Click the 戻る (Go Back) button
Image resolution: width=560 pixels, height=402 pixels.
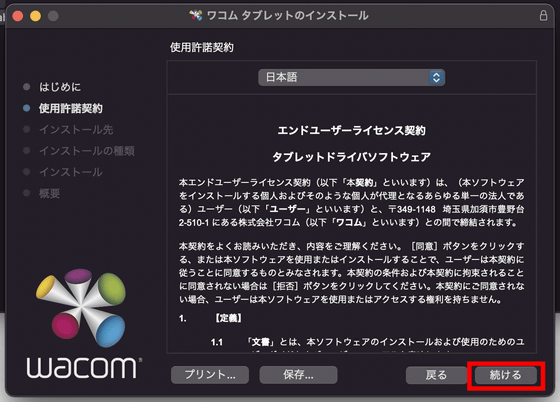point(436,375)
